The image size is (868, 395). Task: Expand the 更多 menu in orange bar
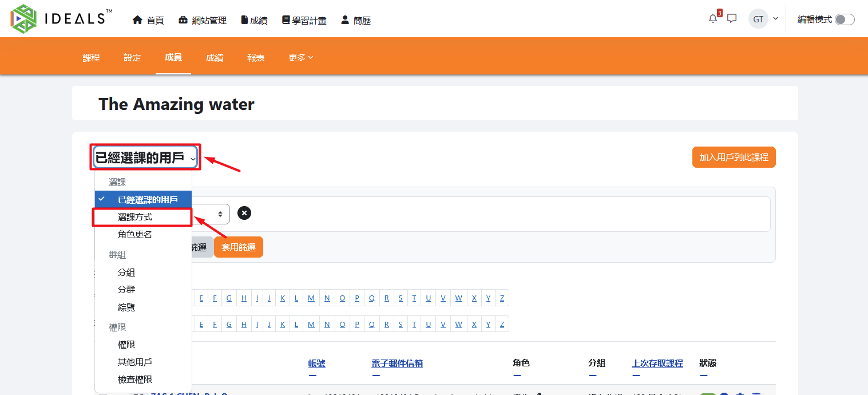(x=300, y=57)
